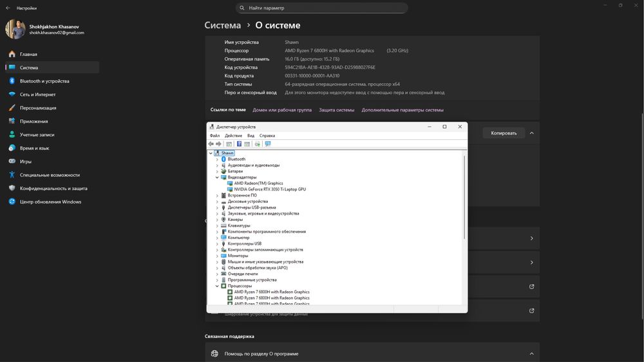Collapse the section next to Копировать button
The height and width of the screenshot is (362, 644).
531,133
